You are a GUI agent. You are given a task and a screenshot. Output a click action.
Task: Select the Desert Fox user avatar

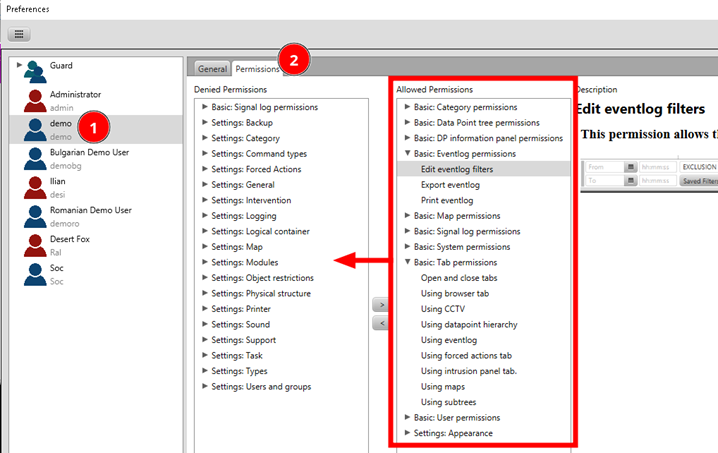click(35, 245)
